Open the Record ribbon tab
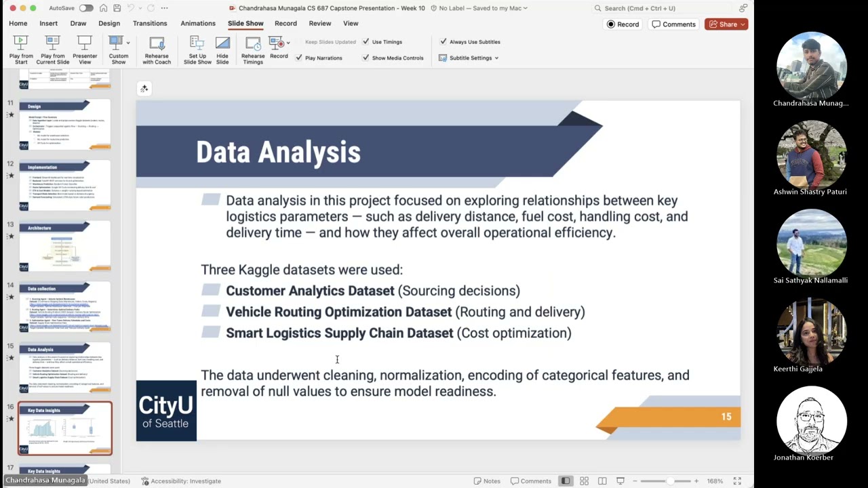The width and height of the screenshot is (868, 488). tap(285, 23)
